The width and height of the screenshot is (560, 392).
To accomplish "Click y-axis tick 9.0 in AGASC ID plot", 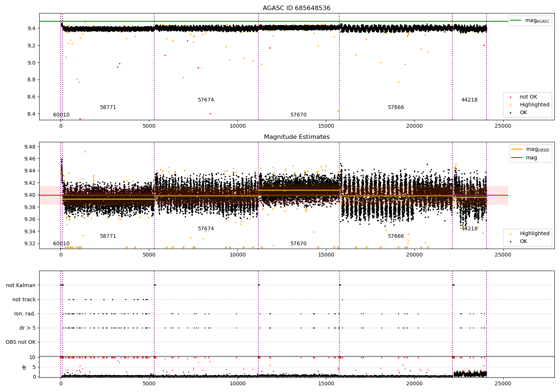I will pyautogui.click(x=31, y=63).
